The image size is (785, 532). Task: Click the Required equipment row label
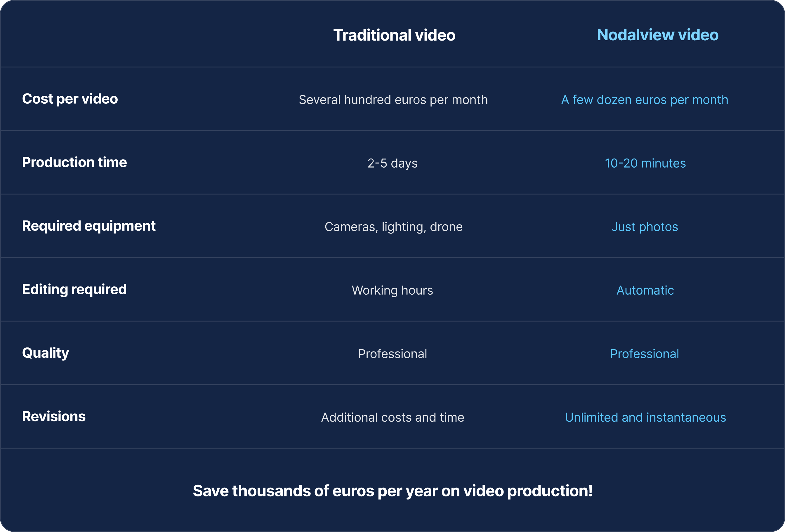(89, 226)
